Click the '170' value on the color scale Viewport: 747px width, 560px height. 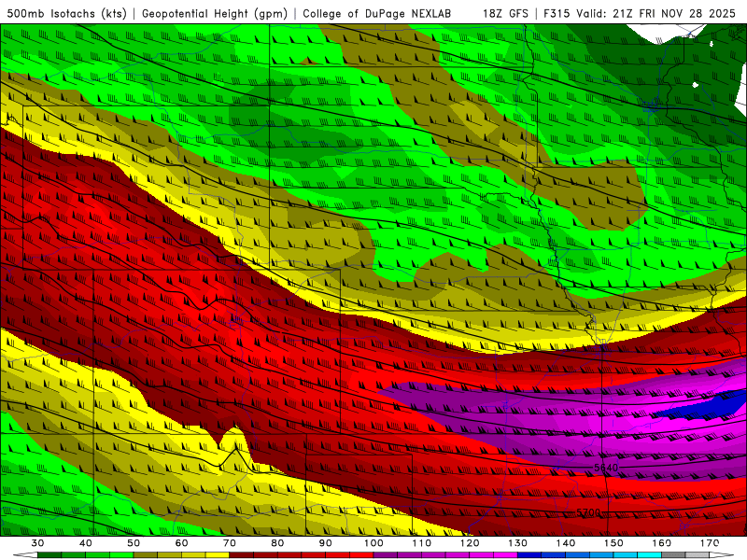click(x=710, y=543)
